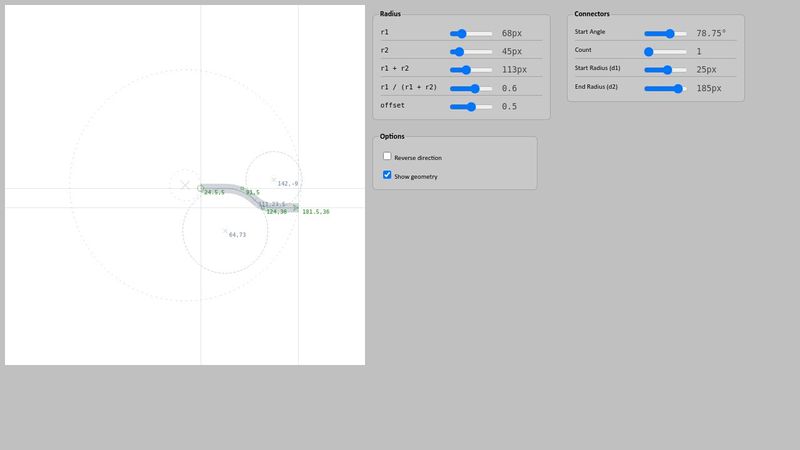Screen dimensions: 800x450
Task: Click the 78.75° Start Angle value
Action: coord(710,33)
